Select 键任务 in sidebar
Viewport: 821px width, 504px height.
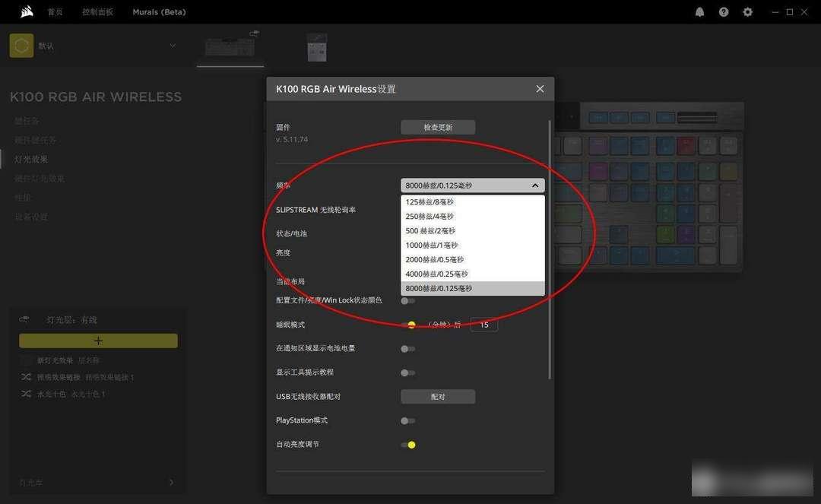(x=27, y=121)
